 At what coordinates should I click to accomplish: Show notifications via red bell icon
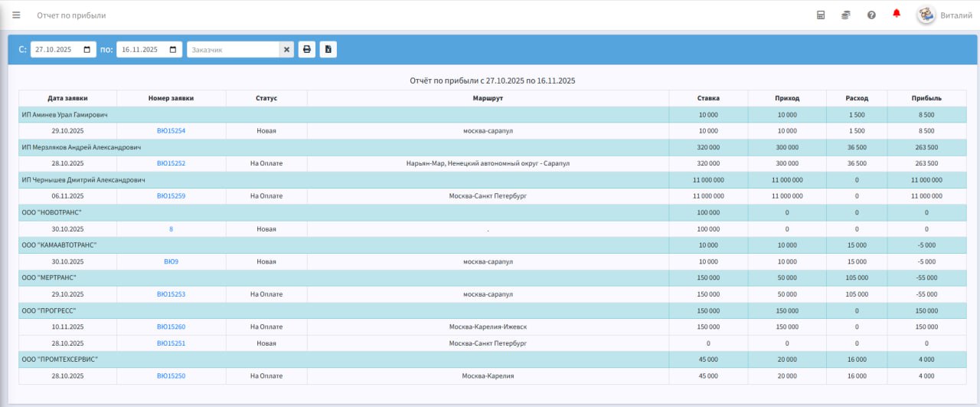click(897, 14)
